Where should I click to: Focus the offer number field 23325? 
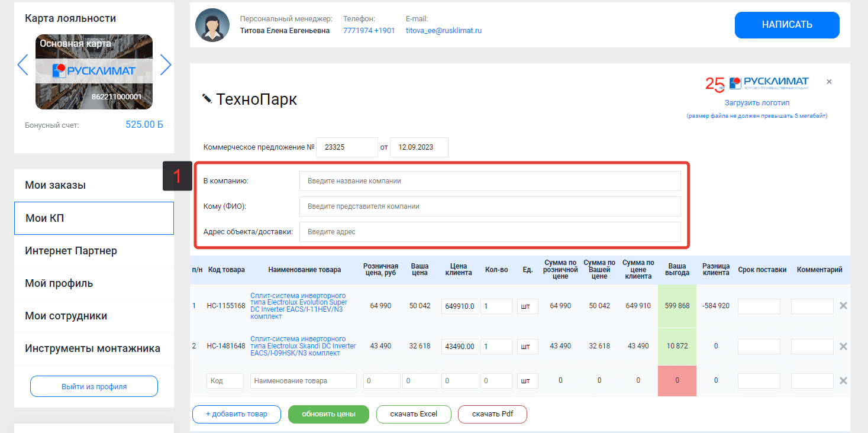point(347,147)
